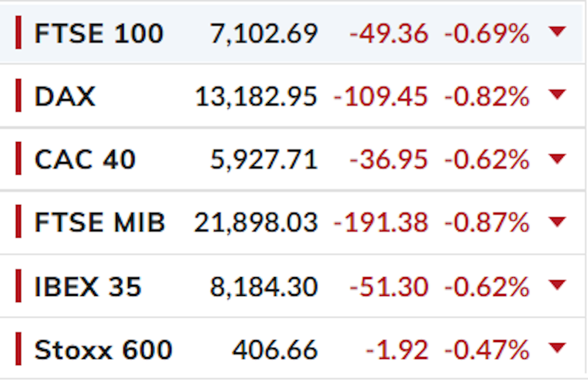
Task: Expand the Stoxx 600 row arrow
Action: coord(557,349)
